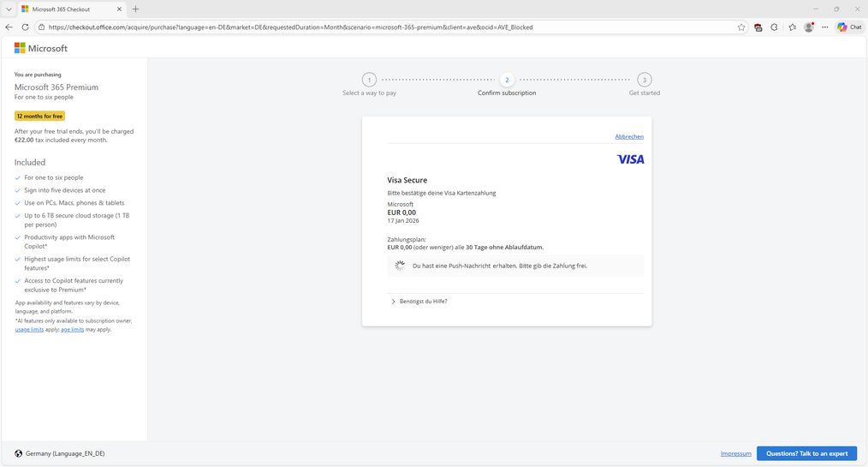Click Du hast eine Push-Nachricht erhalten message
Viewport: 868px width, 467px height.
point(500,266)
